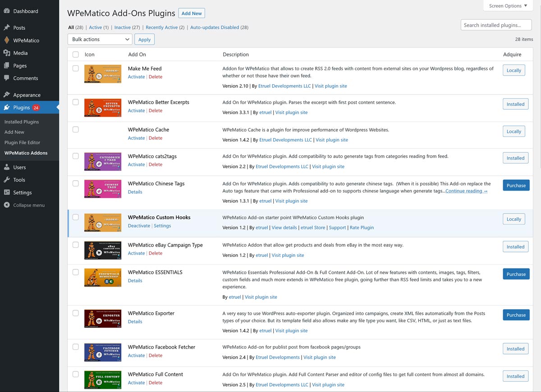
Task: Click the ESSENTIALS addon thumbnail
Action: (103, 278)
